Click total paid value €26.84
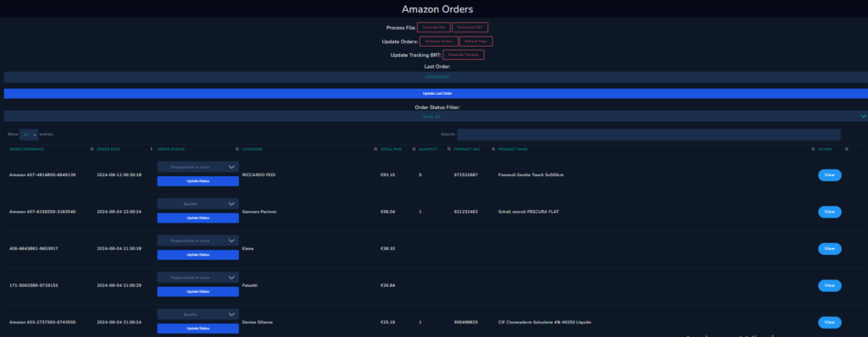The image size is (868, 337). [388, 285]
